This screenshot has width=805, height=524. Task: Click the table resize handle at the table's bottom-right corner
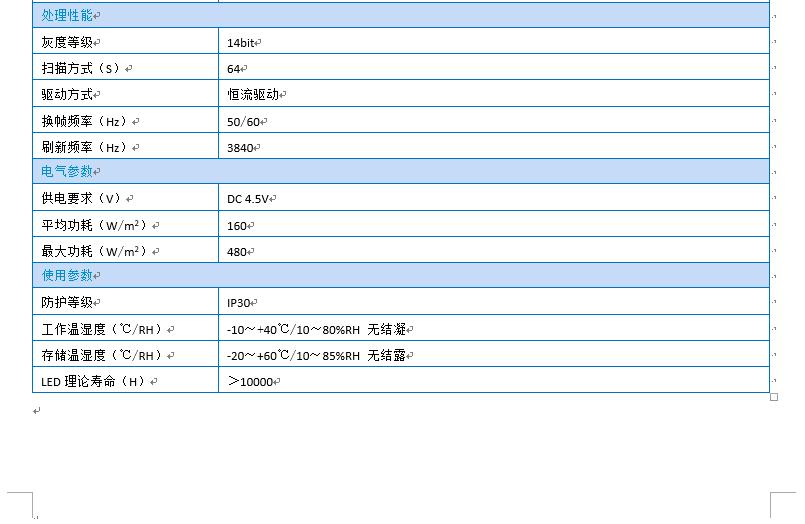tap(774, 397)
